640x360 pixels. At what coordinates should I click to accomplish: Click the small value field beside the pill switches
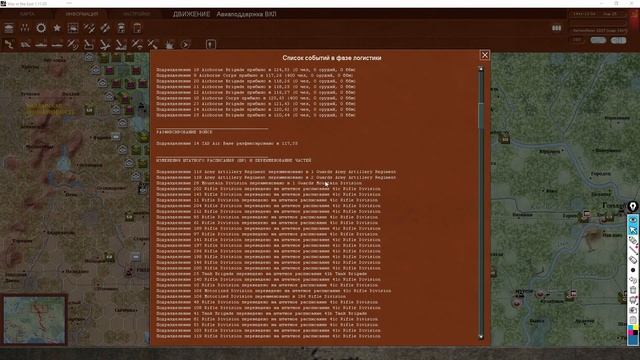pyautogui.click(x=577, y=40)
